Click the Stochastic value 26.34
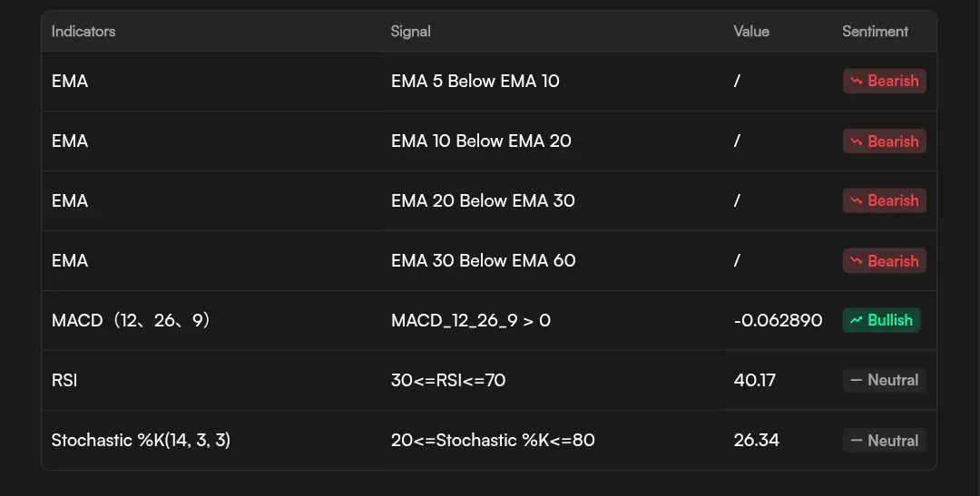This screenshot has height=496, width=980. coord(757,441)
